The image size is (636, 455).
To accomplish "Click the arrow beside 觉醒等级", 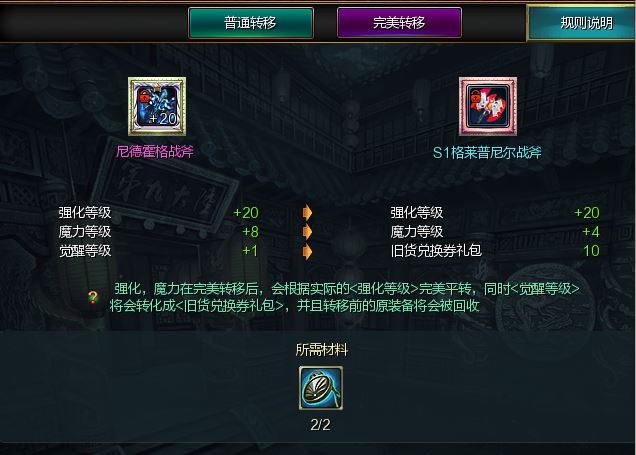I will click(x=307, y=251).
